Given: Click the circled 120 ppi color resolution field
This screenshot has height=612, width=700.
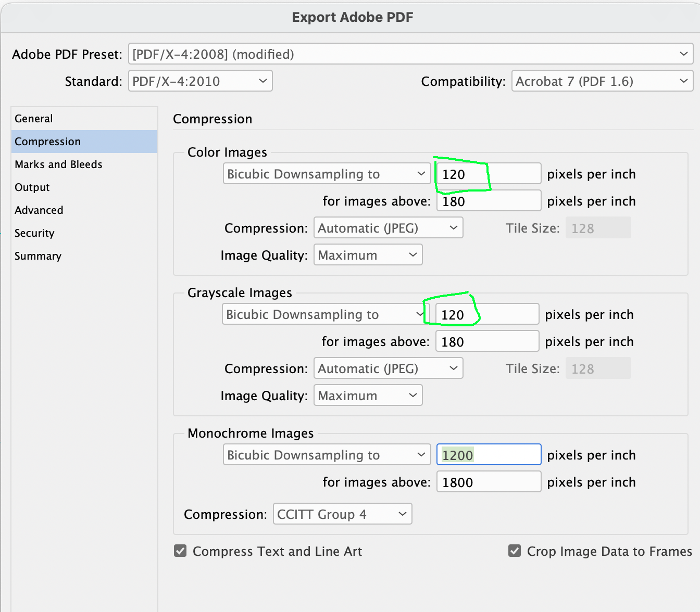Looking at the screenshot, I should (488, 174).
